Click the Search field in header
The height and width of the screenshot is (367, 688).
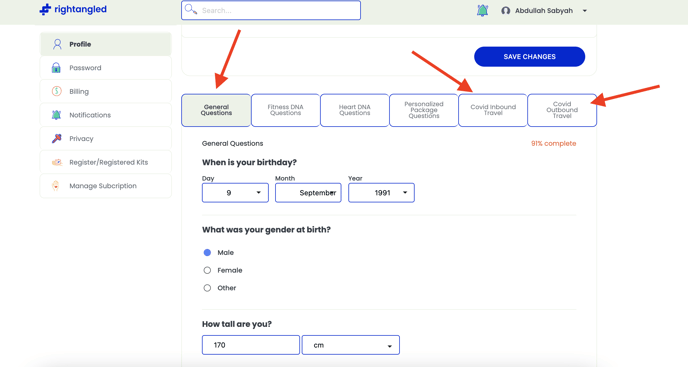271,10
